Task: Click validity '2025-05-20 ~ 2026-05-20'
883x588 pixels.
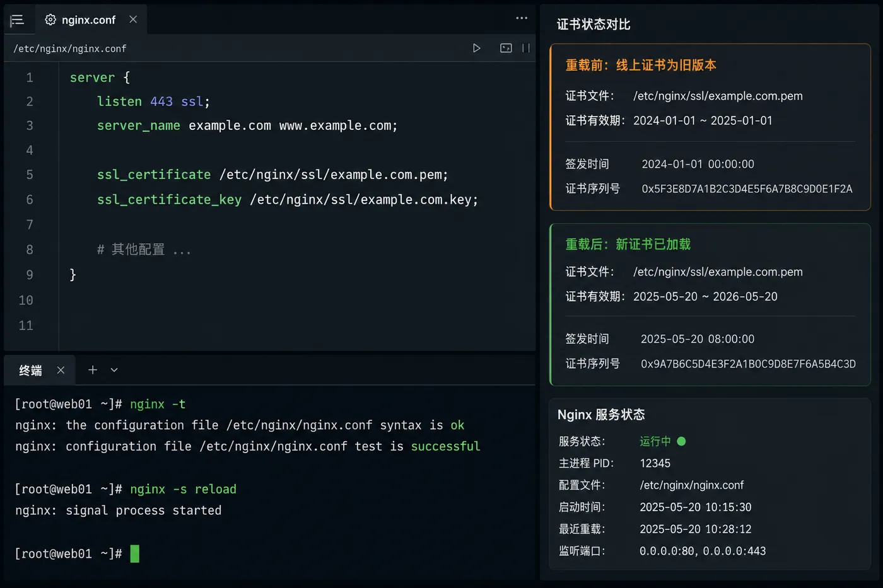Action: (x=705, y=296)
